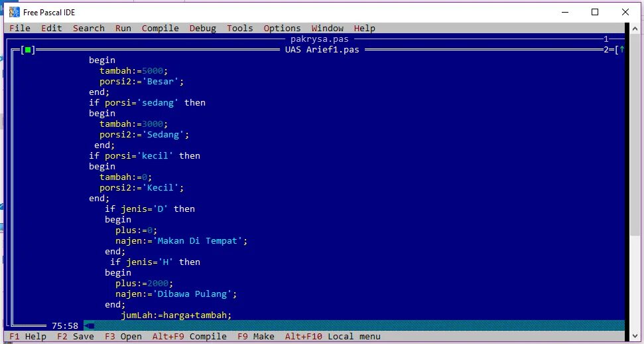The width and height of the screenshot is (644, 344).
Task: Click the line porsi2:='Kecil';
Action: (x=142, y=188)
